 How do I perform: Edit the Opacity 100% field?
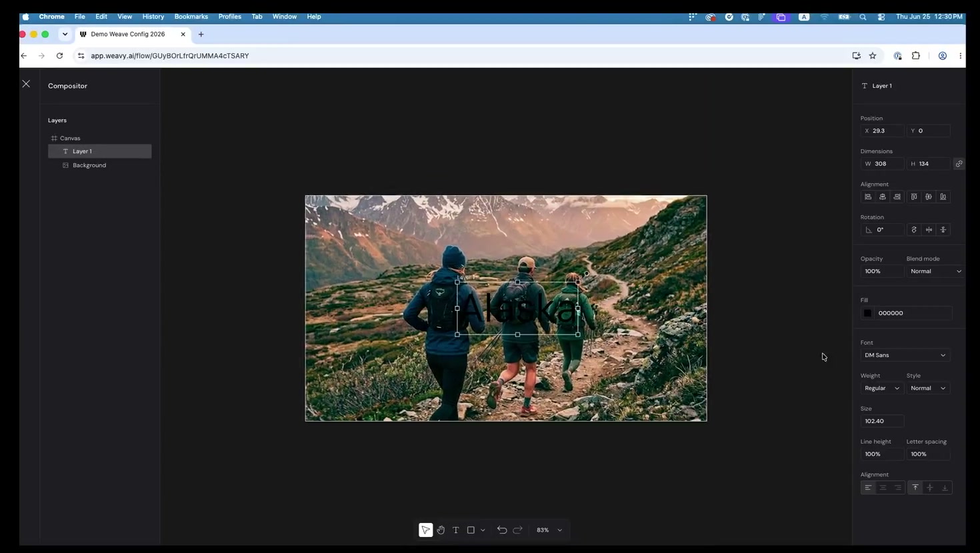click(882, 271)
